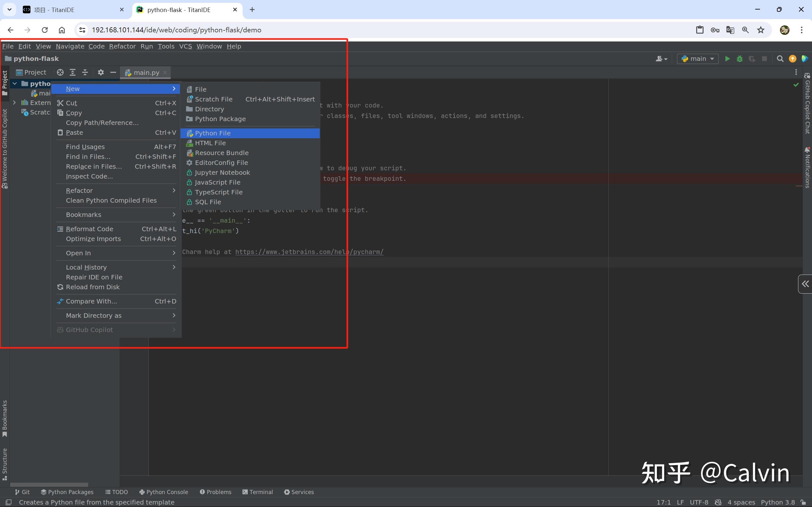Click the green Run button
The image size is (812, 507).
coord(727,59)
